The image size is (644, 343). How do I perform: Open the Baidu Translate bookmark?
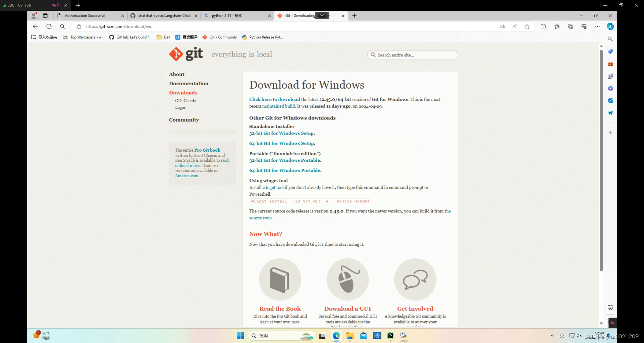pos(186,37)
